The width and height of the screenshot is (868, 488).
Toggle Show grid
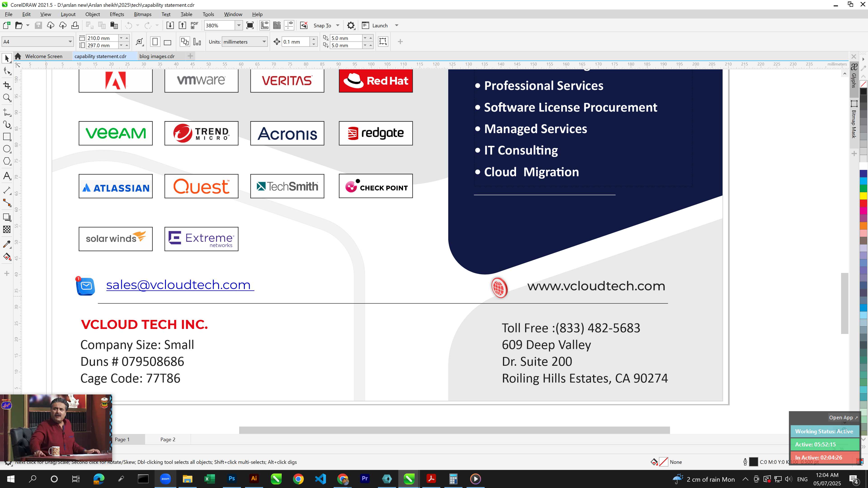tap(277, 26)
